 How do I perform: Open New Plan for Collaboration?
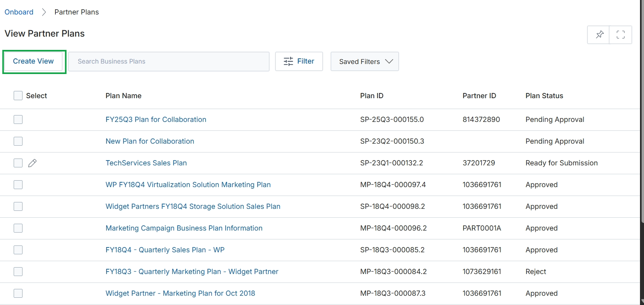[x=150, y=141]
